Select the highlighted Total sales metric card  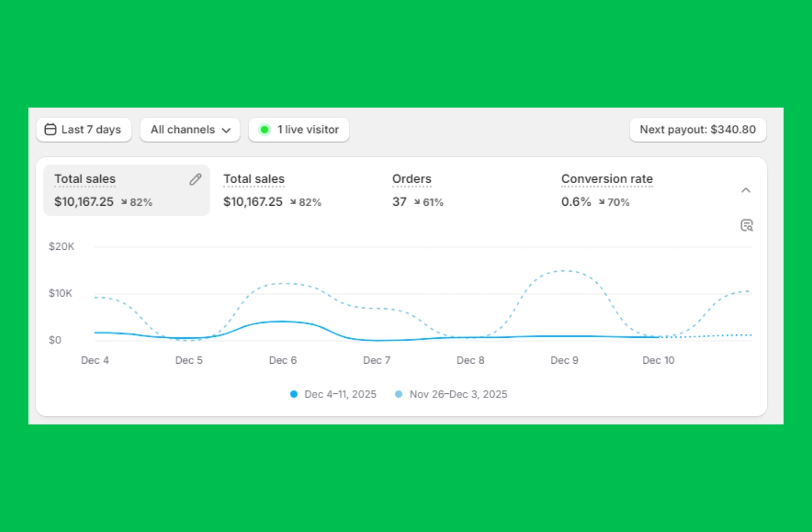(126, 190)
